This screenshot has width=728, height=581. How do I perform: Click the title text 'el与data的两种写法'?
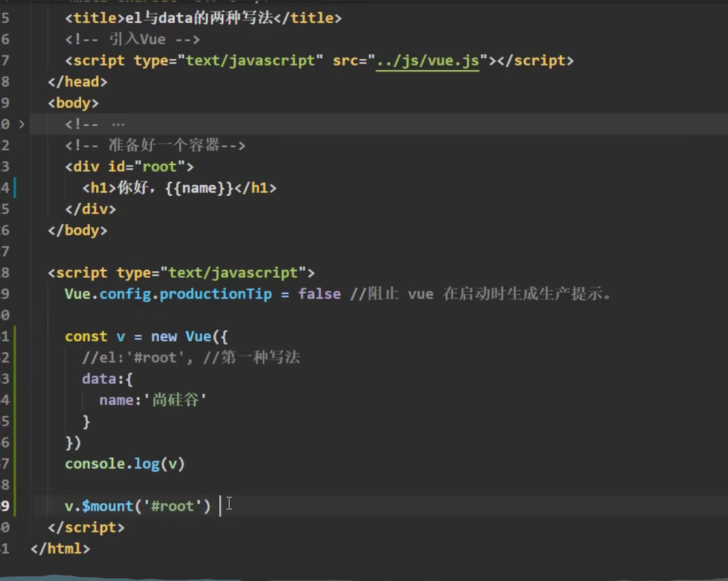[x=199, y=18]
